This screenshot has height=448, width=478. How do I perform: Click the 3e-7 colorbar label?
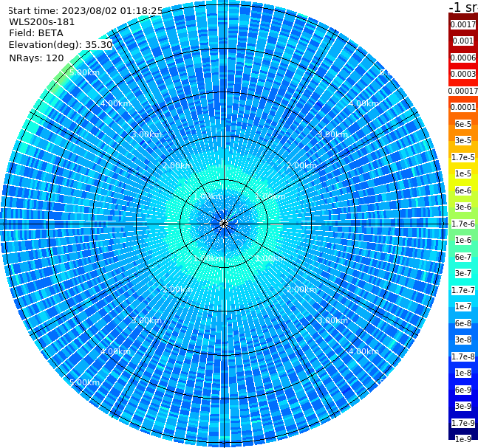tap(463, 273)
